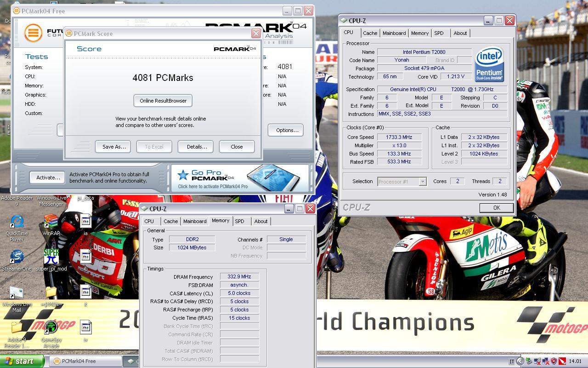Click the processor Name field Intel Pentium T2080
Viewport: 588px width, 368px height.
point(424,52)
